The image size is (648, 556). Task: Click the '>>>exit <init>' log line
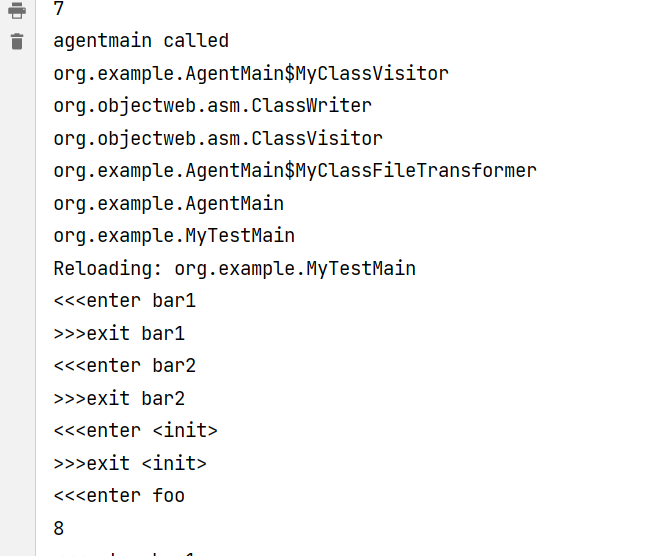click(x=130, y=463)
